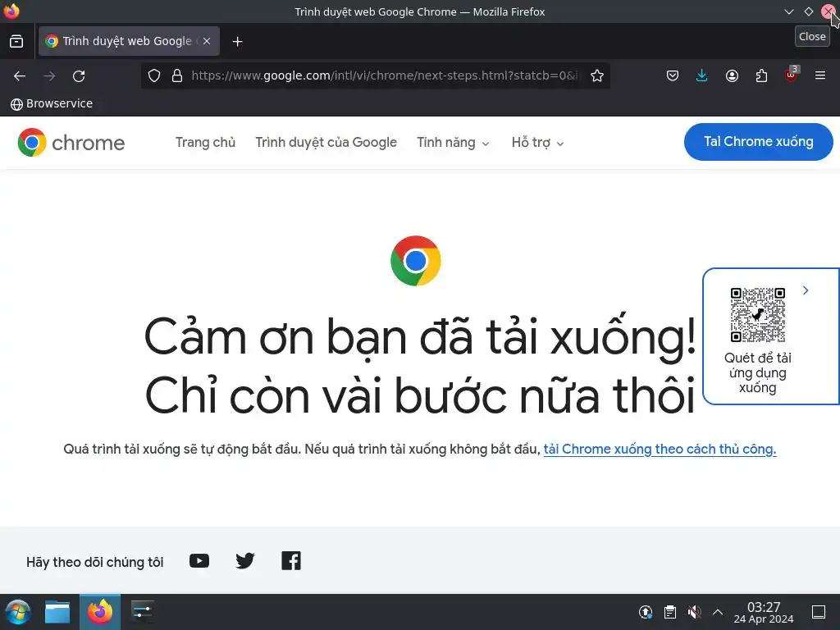Collapse the QR panel with chevron

click(806, 290)
